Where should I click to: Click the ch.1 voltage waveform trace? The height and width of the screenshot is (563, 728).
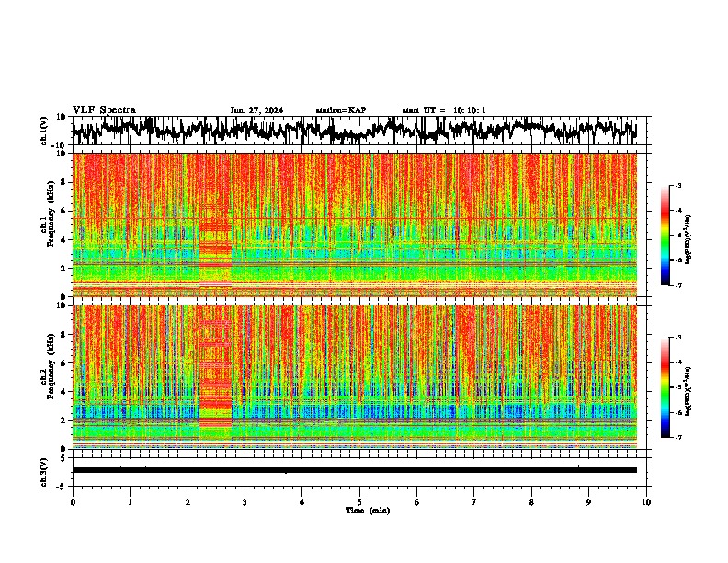(x=355, y=131)
